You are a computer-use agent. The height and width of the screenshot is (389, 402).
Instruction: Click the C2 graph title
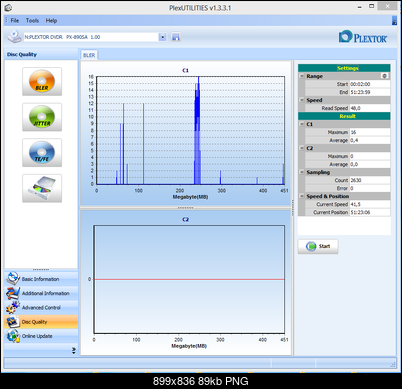pyautogui.click(x=185, y=219)
